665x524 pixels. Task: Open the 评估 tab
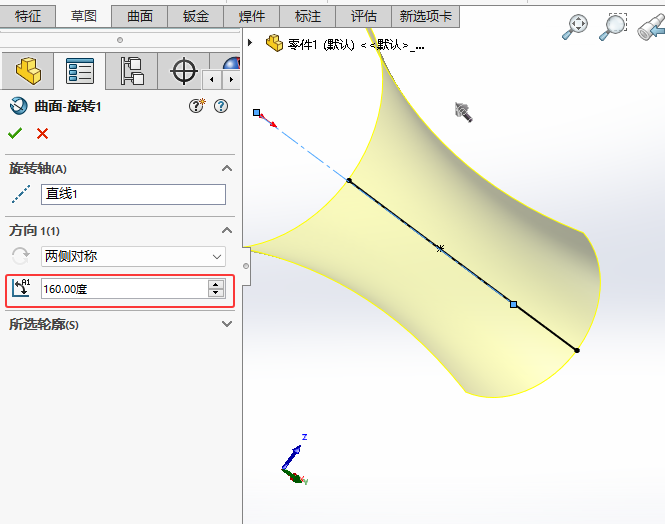coord(363,16)
